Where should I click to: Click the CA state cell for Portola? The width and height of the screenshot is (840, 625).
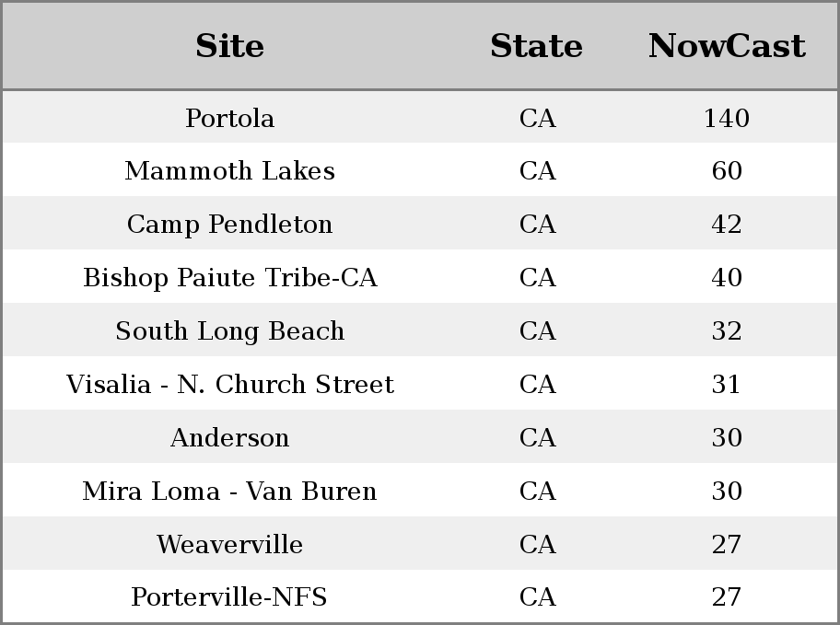click(538, 118)
